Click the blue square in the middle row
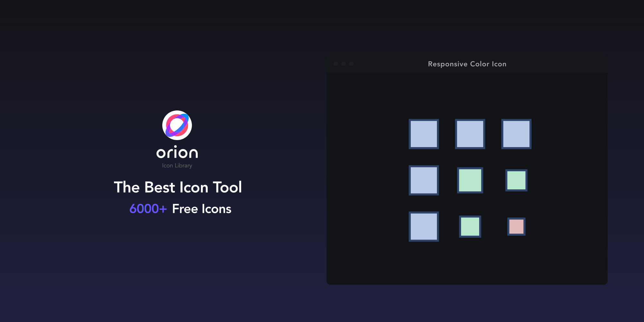 point(424,180)
